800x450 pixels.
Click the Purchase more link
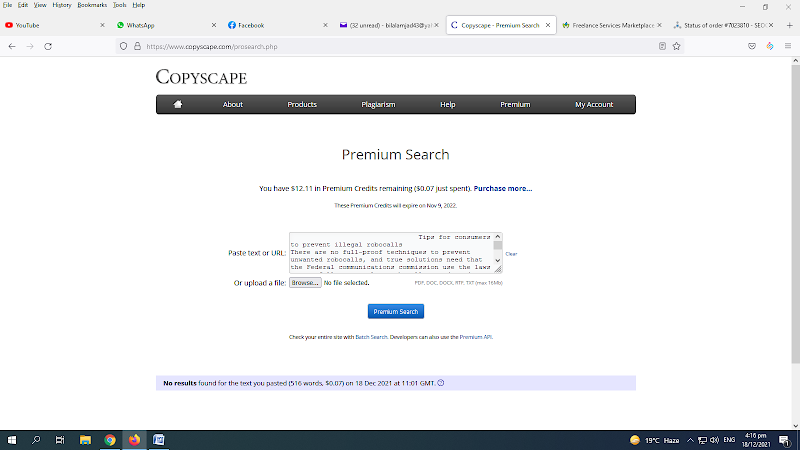pos(503,188)
